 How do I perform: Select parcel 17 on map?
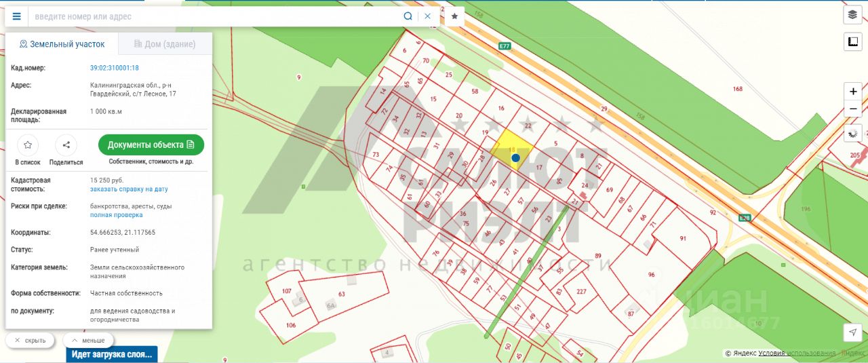(539, 167)
